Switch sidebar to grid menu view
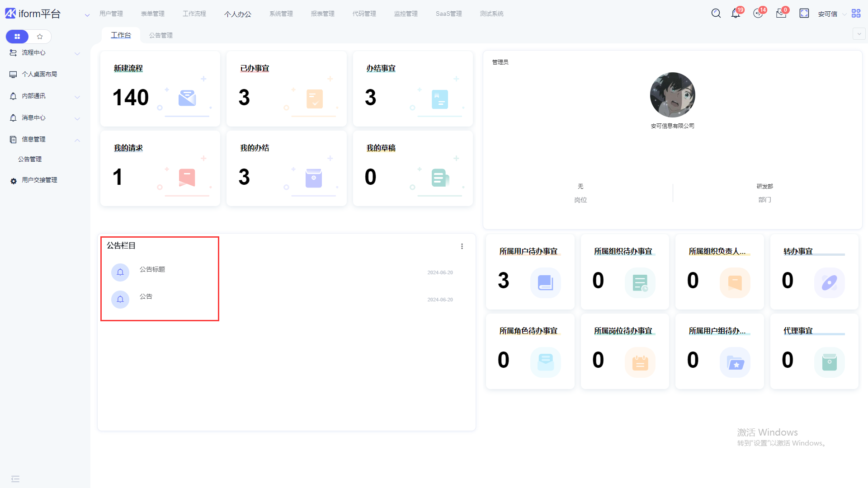This screenshot has width=868, height=488. (17, 37)
